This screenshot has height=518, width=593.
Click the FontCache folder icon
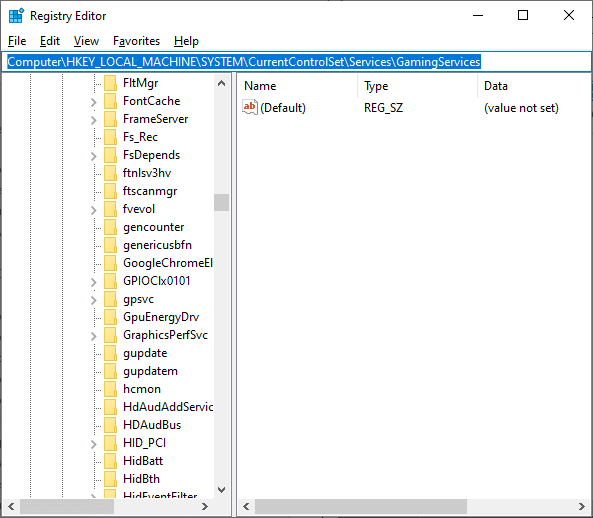click(110, 101)
